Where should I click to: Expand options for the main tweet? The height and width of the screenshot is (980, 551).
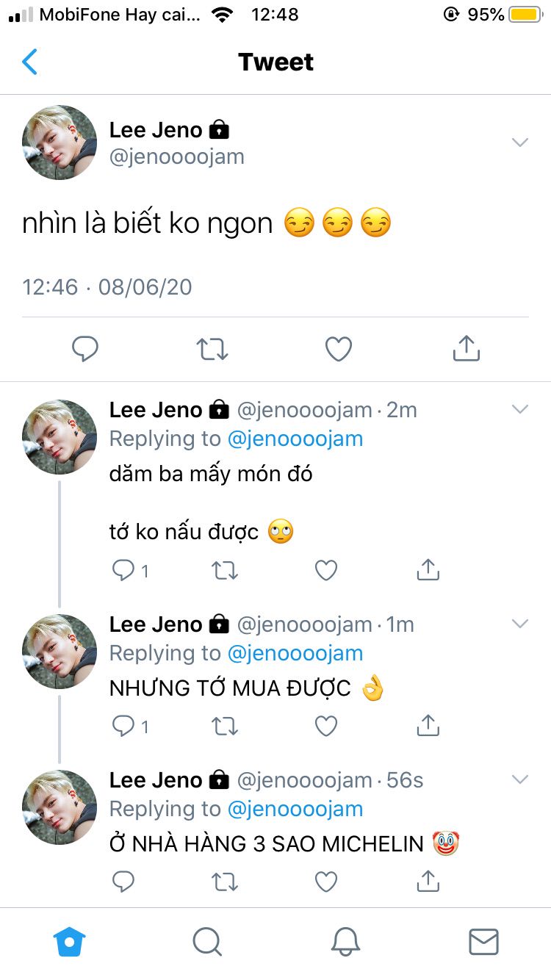(520, 143)
